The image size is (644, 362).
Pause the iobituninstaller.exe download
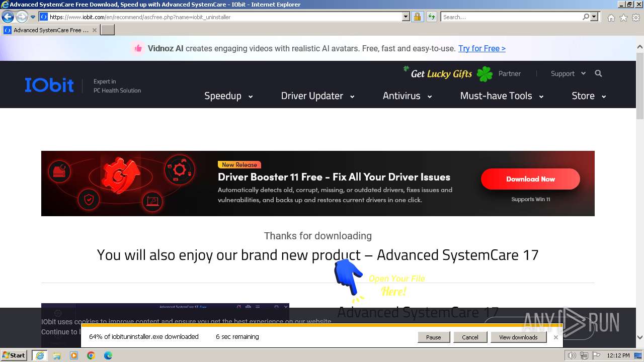coord(433,337)
